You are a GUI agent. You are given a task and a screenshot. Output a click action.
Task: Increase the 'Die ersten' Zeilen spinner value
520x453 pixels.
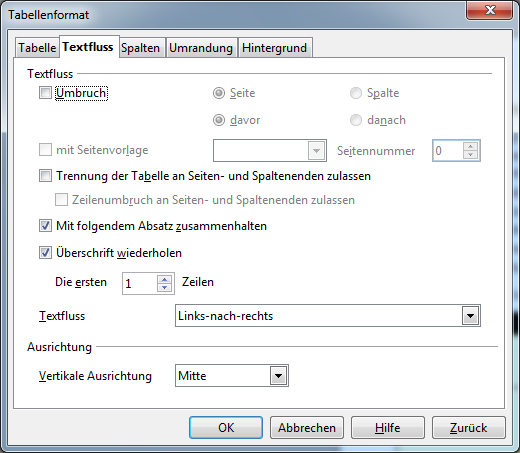(164, 279)
